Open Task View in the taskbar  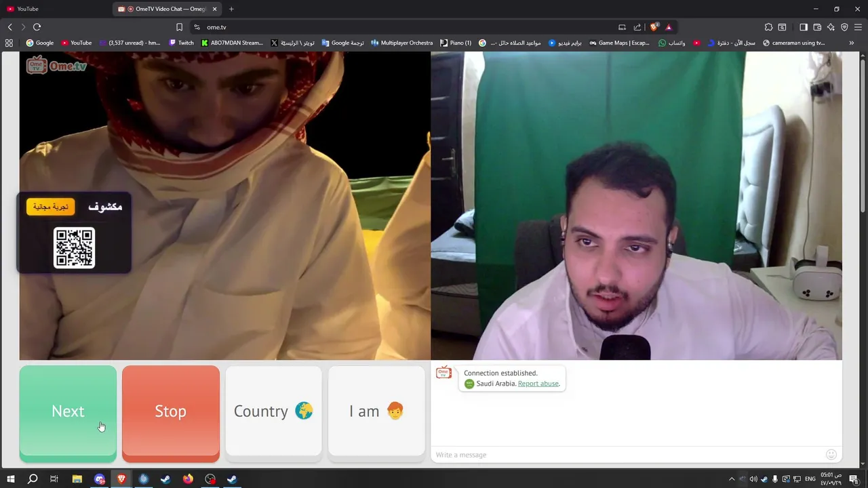tap(54, 479)
